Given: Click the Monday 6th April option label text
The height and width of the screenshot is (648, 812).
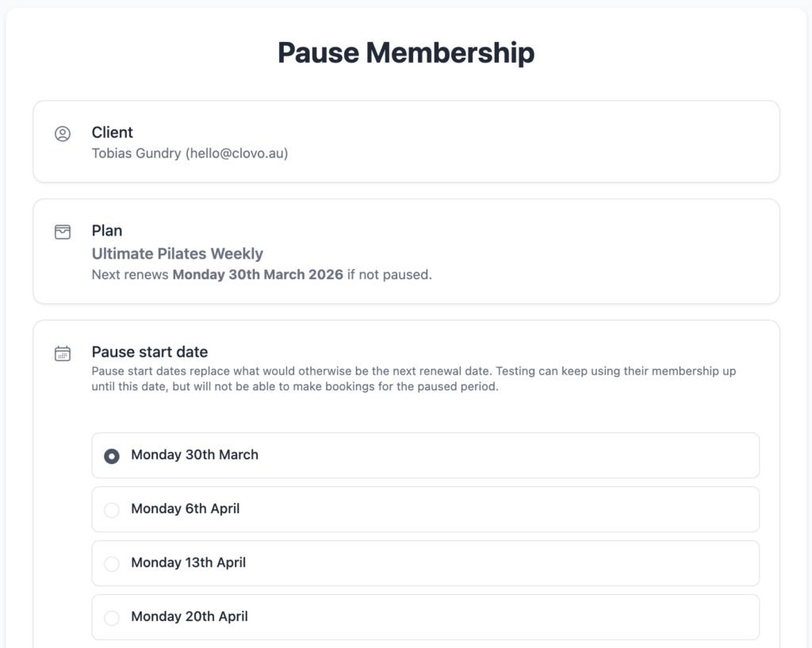Looking at the screenshot, I should (185, 509).
